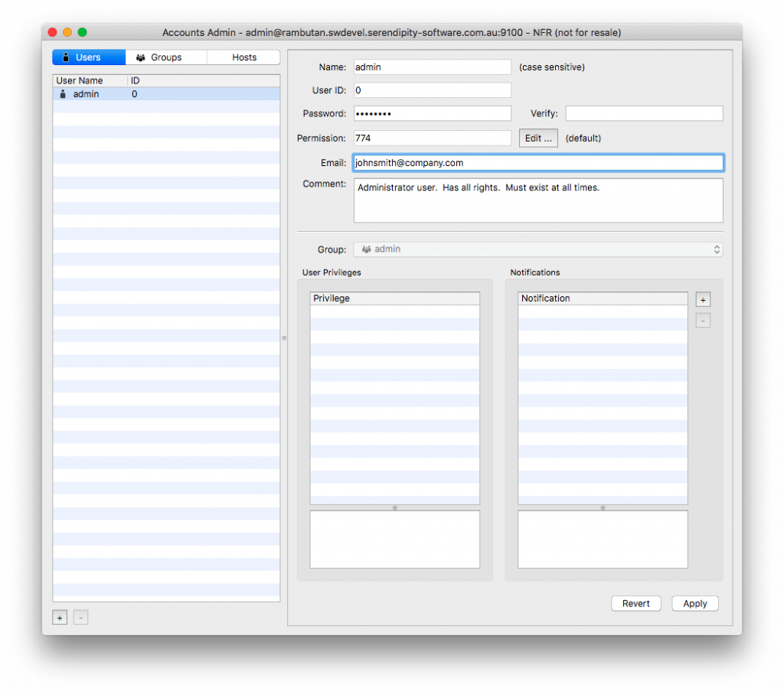This screenshot has height=695, width=784.
Task: Click the Verify password field
Action: pyautogui.click(x=643, y=113)
